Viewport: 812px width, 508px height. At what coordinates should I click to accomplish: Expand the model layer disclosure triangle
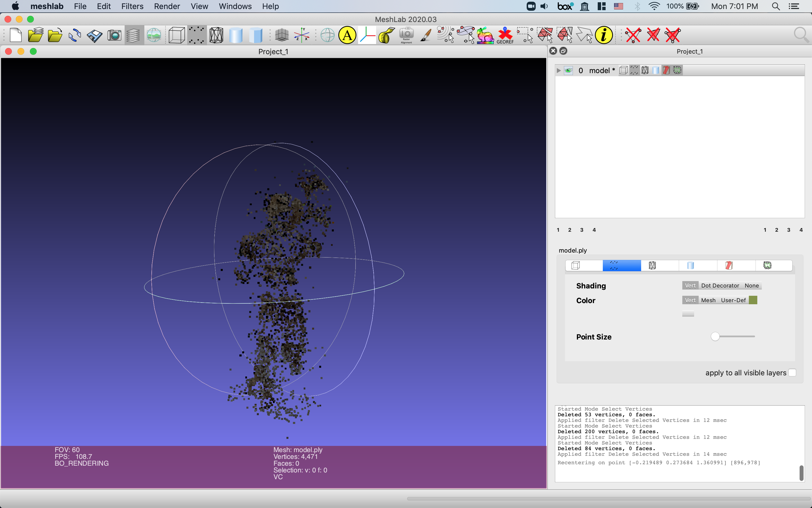click(x=559, y=71)
